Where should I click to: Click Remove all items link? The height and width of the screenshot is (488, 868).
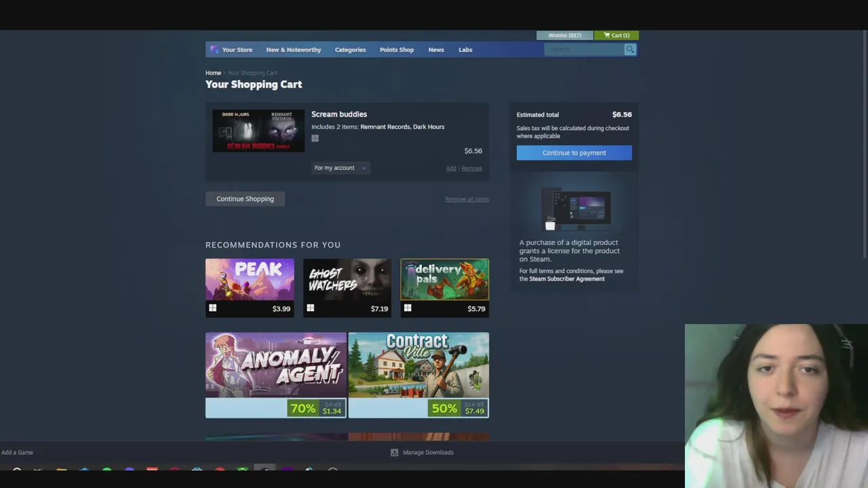click(467, 199)
